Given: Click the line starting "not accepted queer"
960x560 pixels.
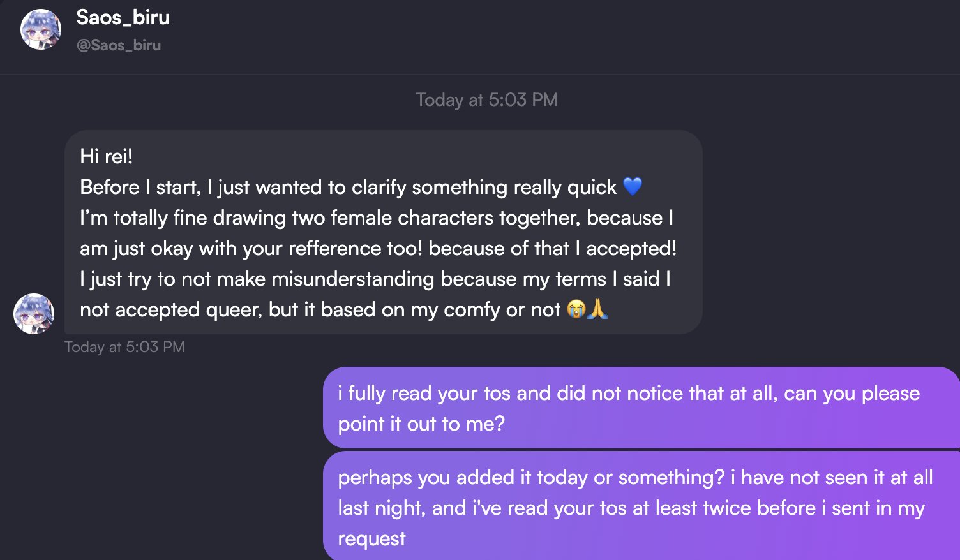Looking at the screenshot, I should [320, 310].
